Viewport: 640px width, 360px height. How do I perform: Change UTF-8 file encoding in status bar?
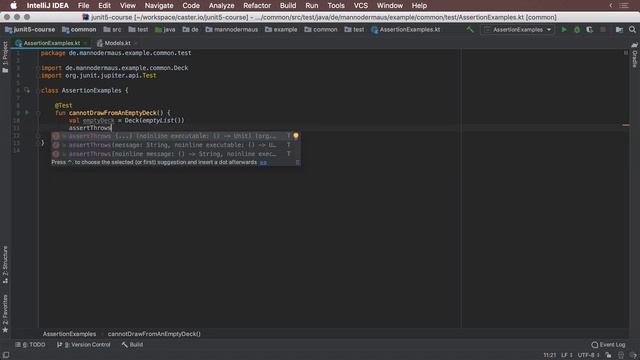pyautogui.click(x=588, y=355)
